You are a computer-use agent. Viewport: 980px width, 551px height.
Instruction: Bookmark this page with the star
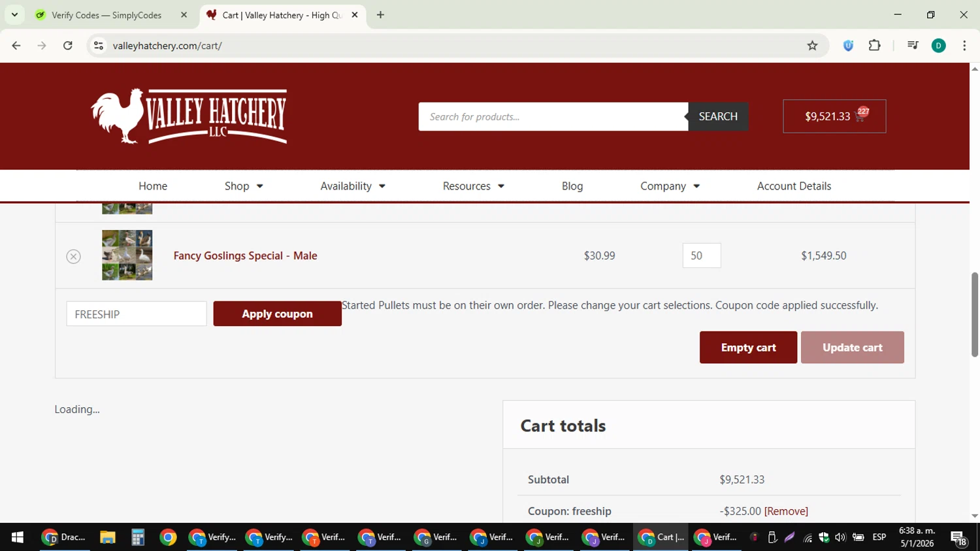click(812, 46)
